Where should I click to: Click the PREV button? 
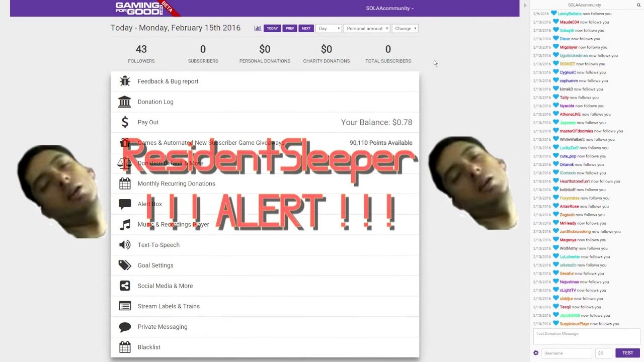[x=290, y=29]
